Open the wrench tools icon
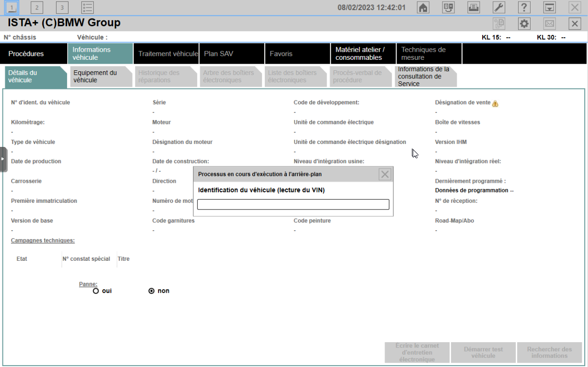588x367 pixels. tap(499, 7)
